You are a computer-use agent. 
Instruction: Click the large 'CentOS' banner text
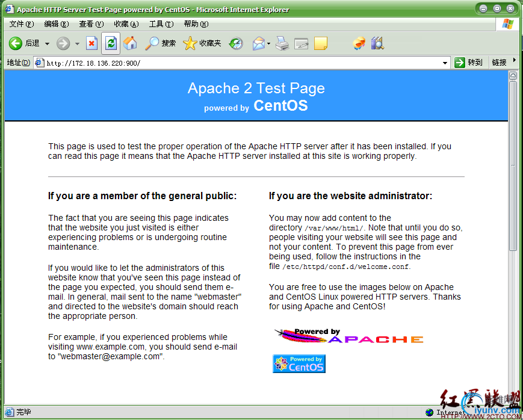280,106
